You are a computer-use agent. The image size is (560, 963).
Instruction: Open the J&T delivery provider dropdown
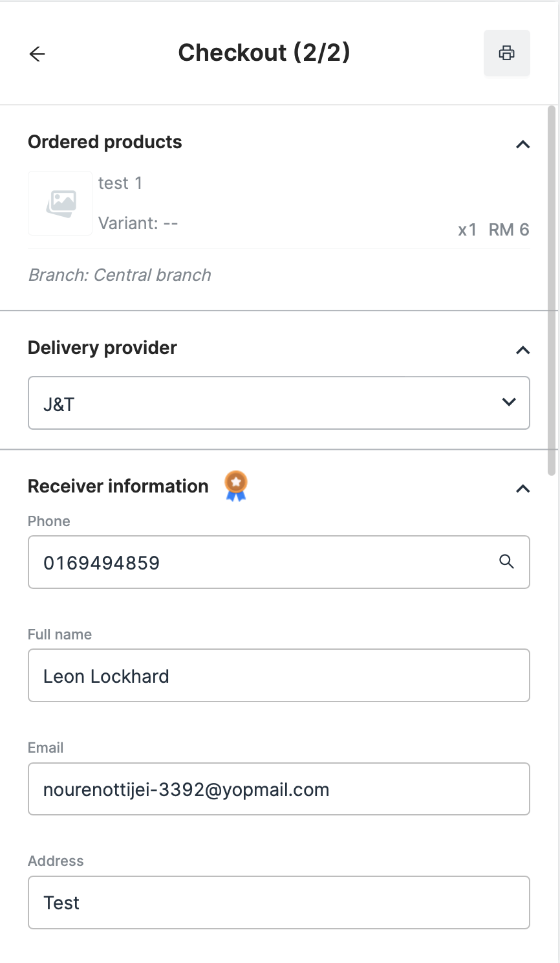point(279,403)
